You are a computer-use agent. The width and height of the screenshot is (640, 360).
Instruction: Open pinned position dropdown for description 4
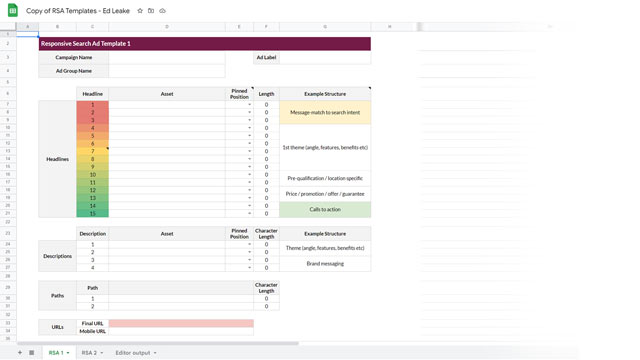249,267
